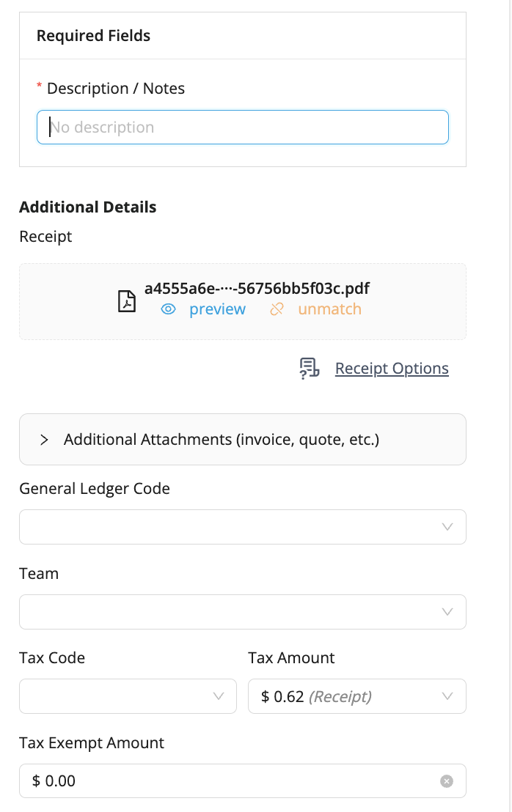
Task: Open the Team dropdown
Action: [x=227, y=612]
